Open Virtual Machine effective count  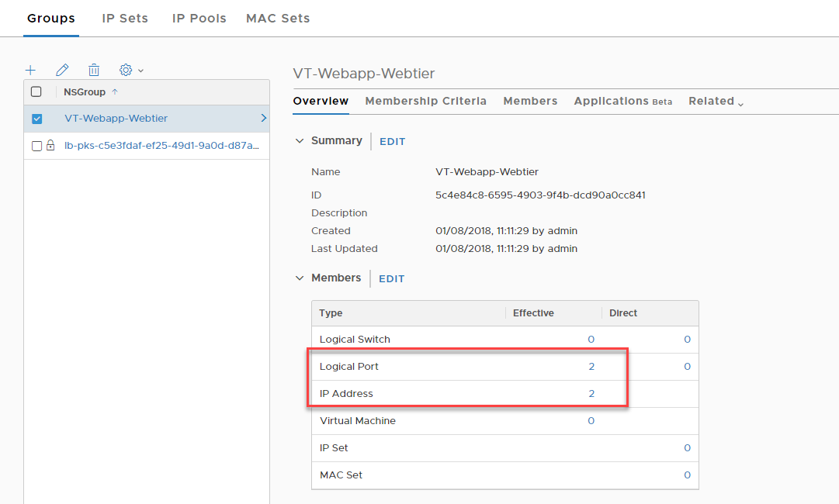pos(591,421)
